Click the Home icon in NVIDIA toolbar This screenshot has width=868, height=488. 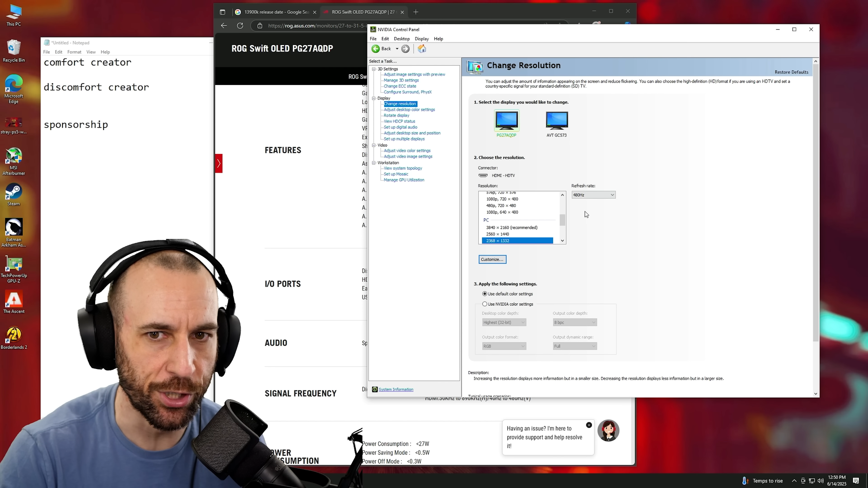[x=422, y=49]
